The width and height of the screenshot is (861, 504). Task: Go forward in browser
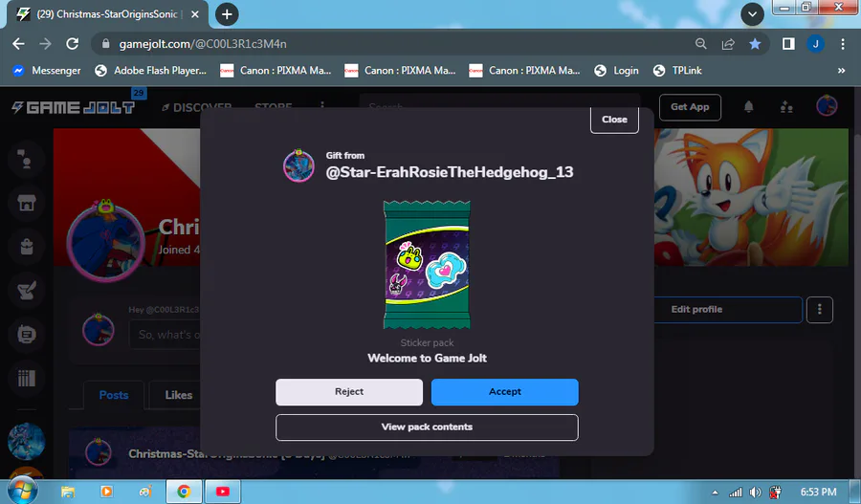(x=45, y=44)
